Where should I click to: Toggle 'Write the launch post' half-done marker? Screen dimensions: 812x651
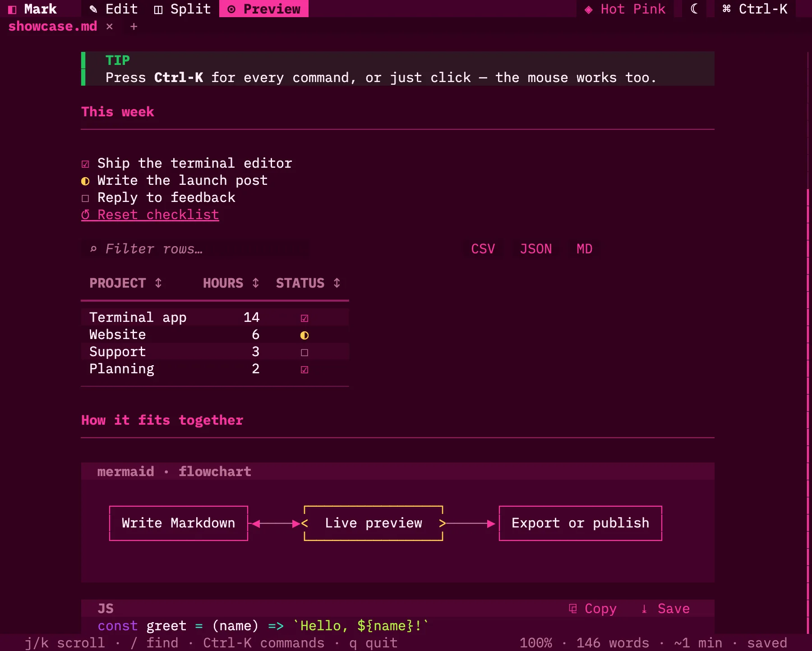point(85,181)
